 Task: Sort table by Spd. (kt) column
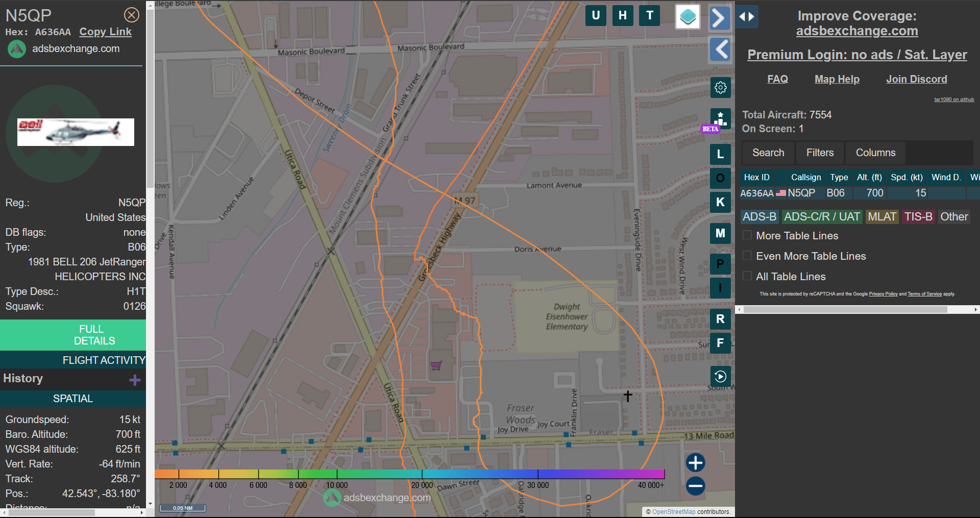(906, 177)
